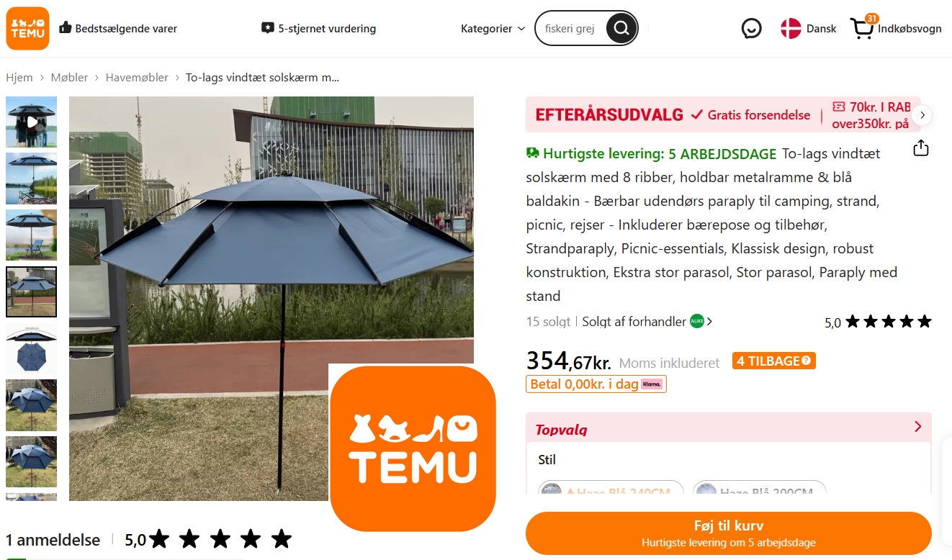Click the 4 TILBAGE info icon
The height and width of the screenshot is (560, 952).
tap(806, 361)
